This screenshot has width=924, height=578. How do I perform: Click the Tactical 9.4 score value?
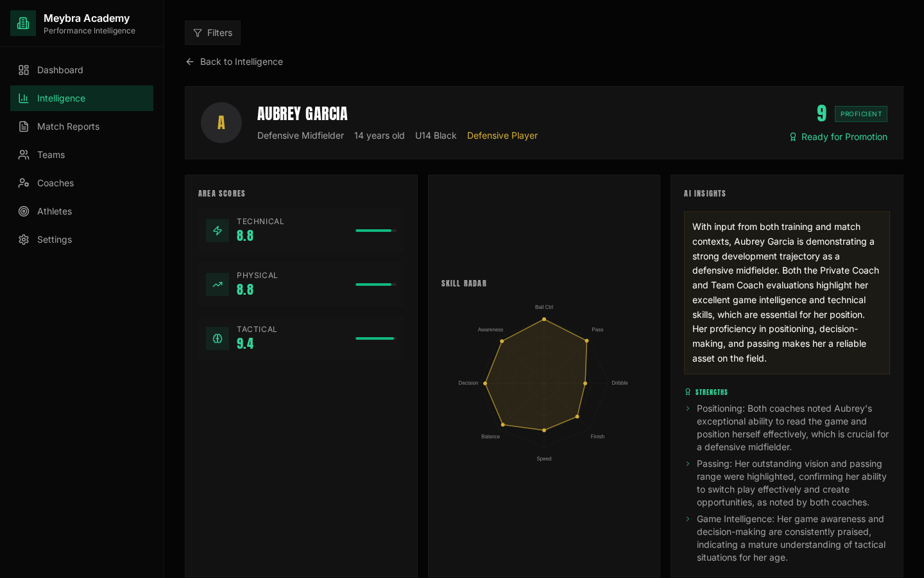[x=245, y=344]
